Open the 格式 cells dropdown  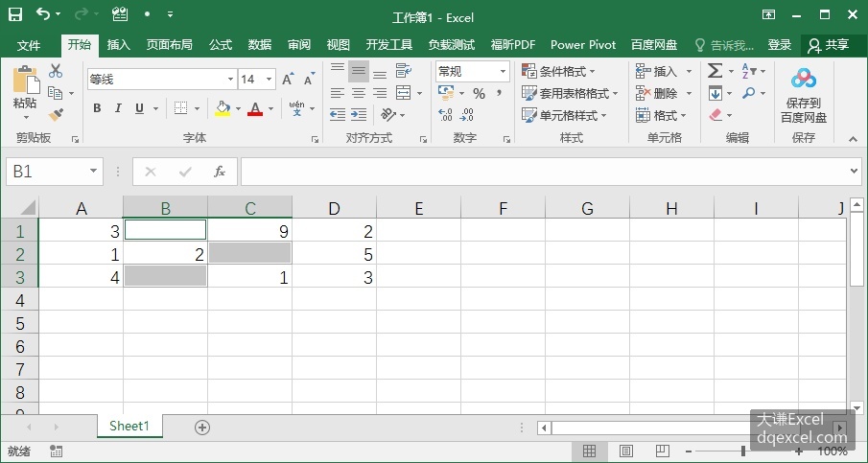pyautogui.click(x=661, y=115)
